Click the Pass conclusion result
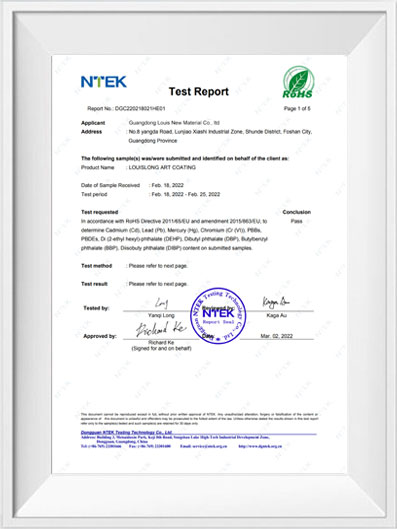This screenshot has height=529, width=397. [x=296, y=221]
